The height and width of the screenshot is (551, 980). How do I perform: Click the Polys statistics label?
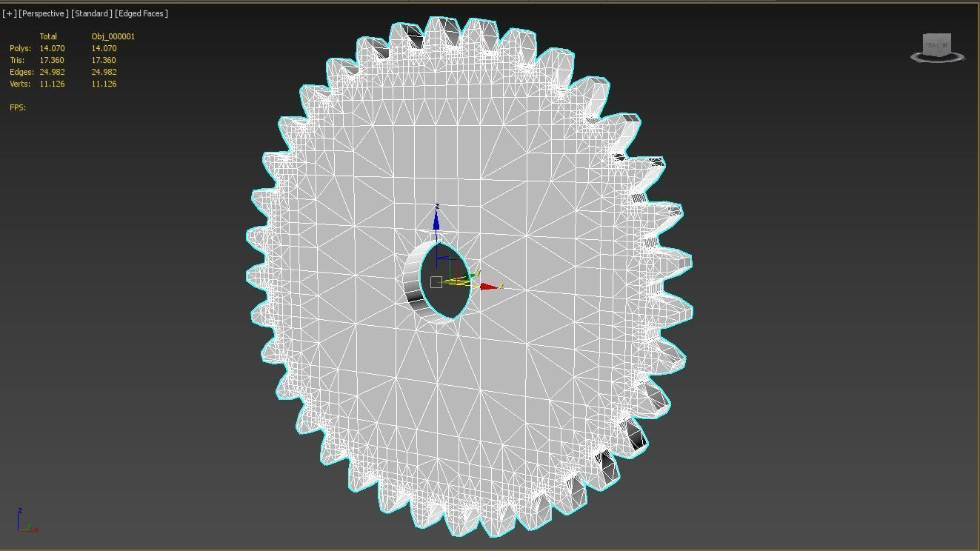tap(20, 48)
